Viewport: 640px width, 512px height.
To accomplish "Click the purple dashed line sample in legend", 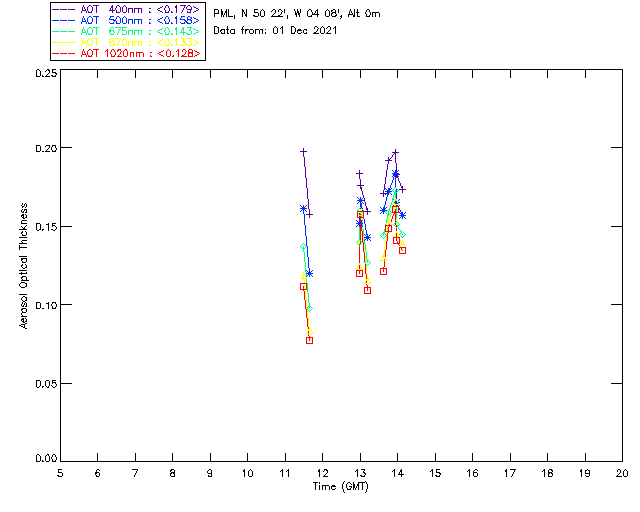I will tap(64, 9).
